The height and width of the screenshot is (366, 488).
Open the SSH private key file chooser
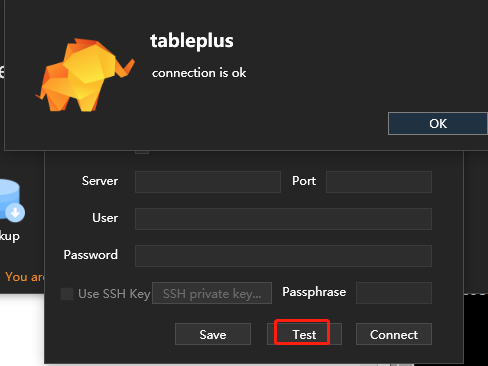pyautogui.click(x=212, y=293)
